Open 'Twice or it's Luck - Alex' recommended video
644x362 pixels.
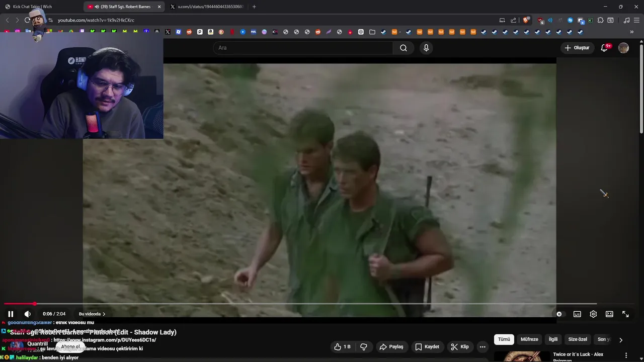578,357
